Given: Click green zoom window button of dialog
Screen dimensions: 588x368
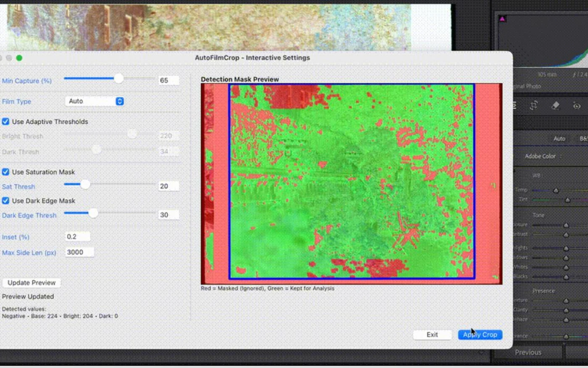Looking at the screenshot, I should [19, 58].
